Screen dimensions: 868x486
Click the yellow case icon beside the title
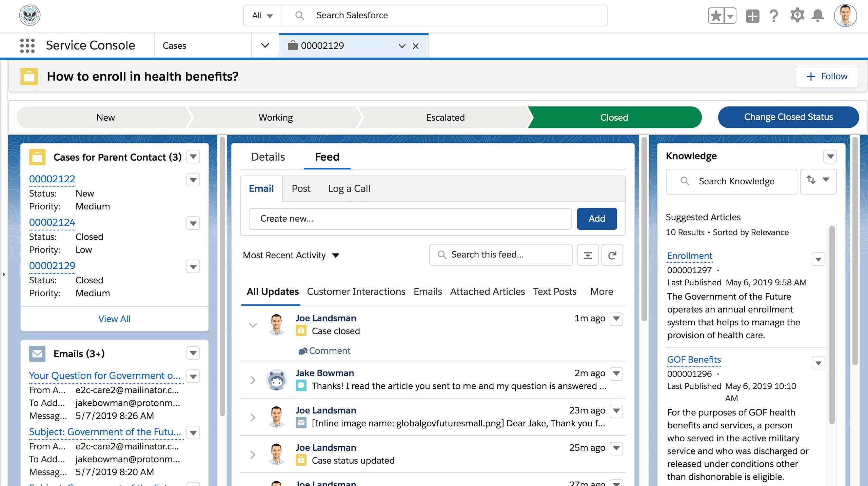29,76
